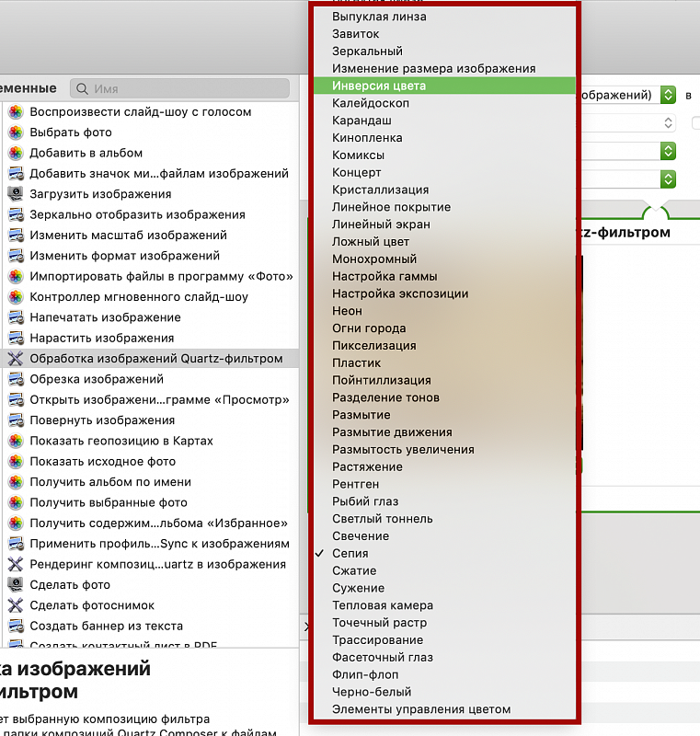Select the Выбрать фото action row
This screenshot has height=736, width=700.
(151, 132)
